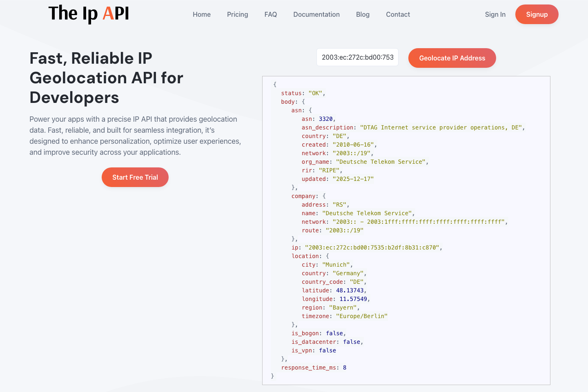The image size is (588, 392).
Task: Click Start Free Trial
Action: point(135,177)
